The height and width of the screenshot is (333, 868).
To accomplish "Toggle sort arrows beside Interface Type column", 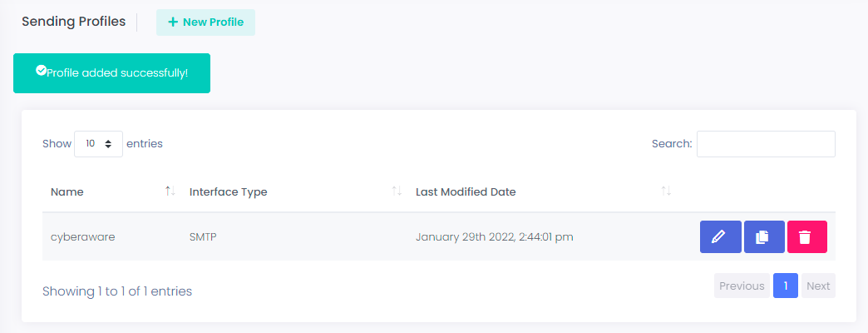I will click(x=397, y=191).
